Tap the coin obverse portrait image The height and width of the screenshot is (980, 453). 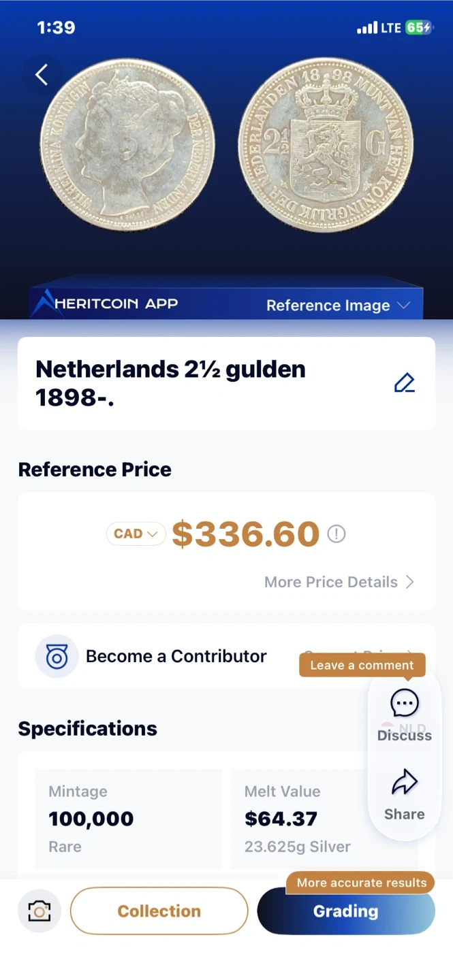(127, 145)
